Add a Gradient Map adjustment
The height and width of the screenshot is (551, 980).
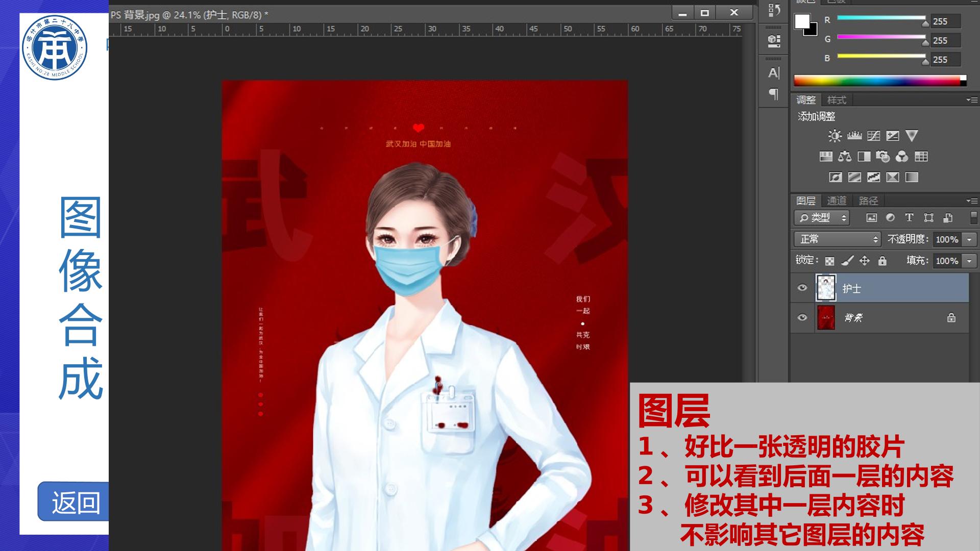(912, 178)
